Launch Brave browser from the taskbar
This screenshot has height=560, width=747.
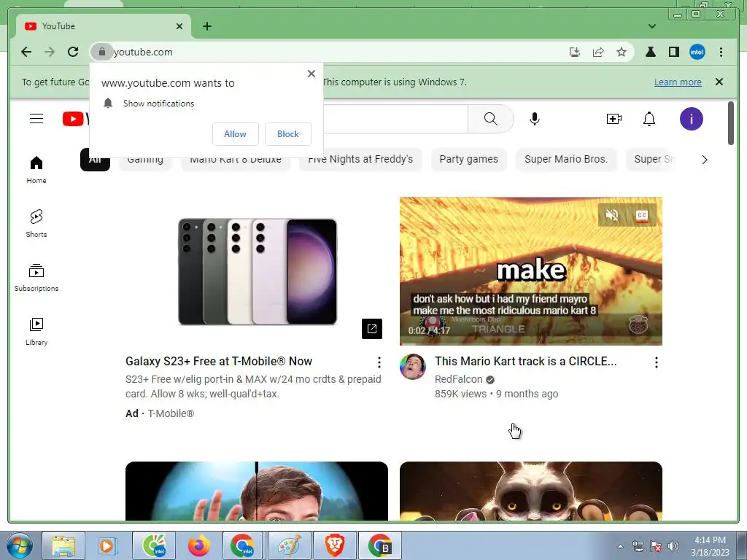[334, 545]
